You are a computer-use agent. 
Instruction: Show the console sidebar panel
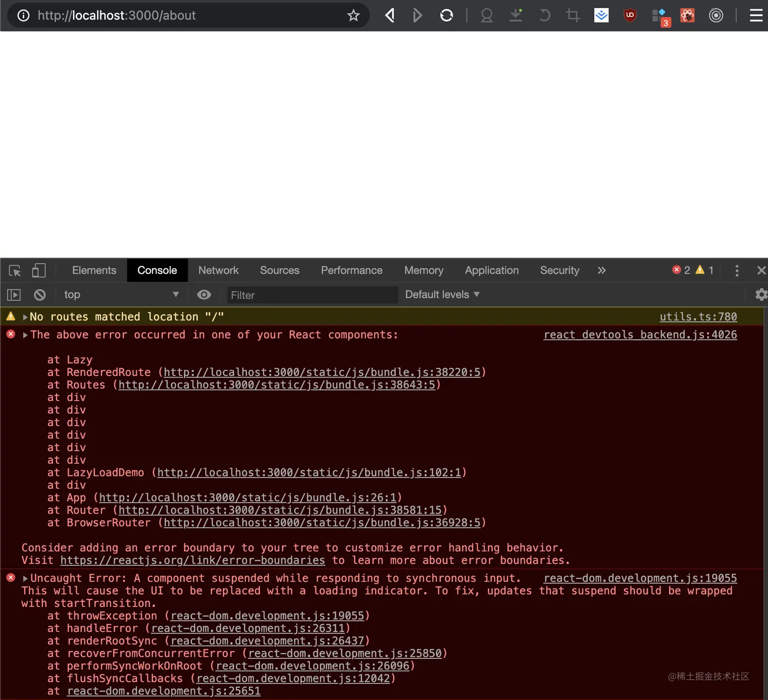(x=14, y=295)
